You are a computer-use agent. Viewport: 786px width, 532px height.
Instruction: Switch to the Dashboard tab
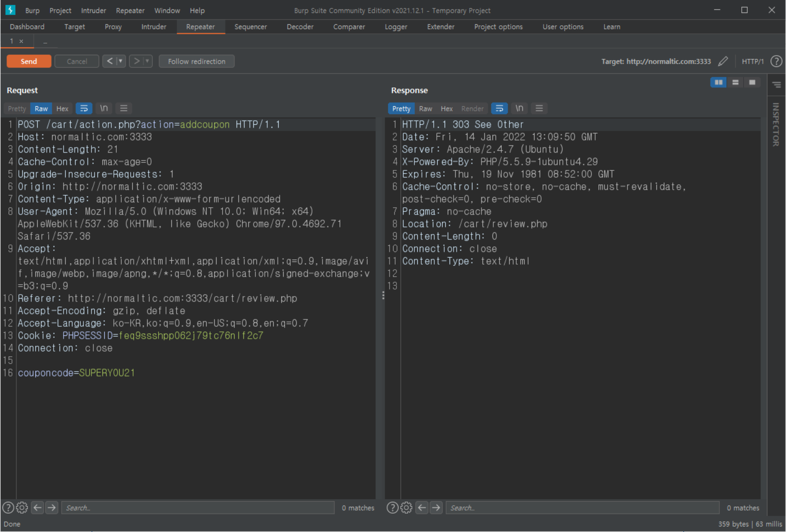[27, 27]
